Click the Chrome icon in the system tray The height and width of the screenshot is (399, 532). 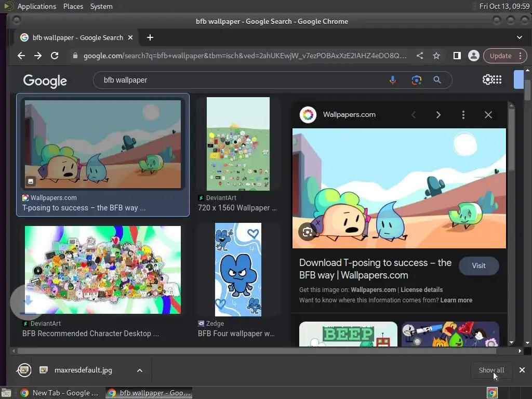pos(492,393)
